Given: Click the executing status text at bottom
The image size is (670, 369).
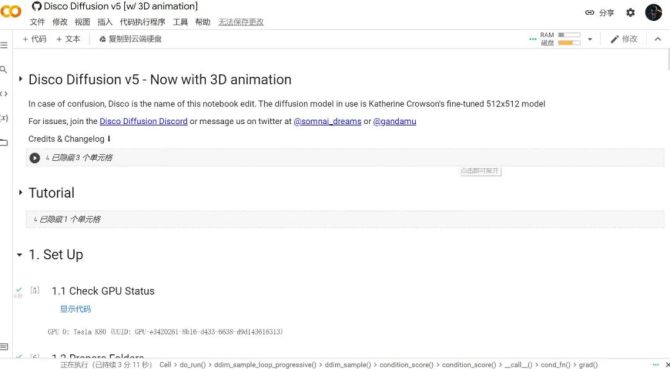Looking at the screenshot, I should pos(106,365).
